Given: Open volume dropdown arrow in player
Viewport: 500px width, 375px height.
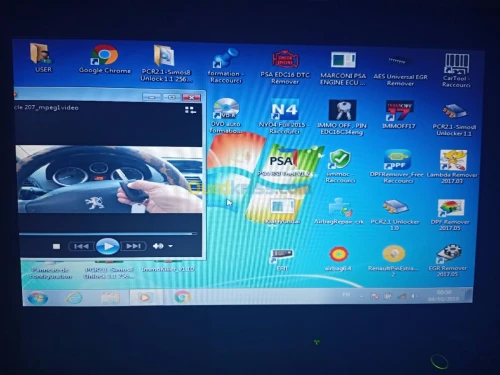Looking at the screenshot, I should [171, 246].
